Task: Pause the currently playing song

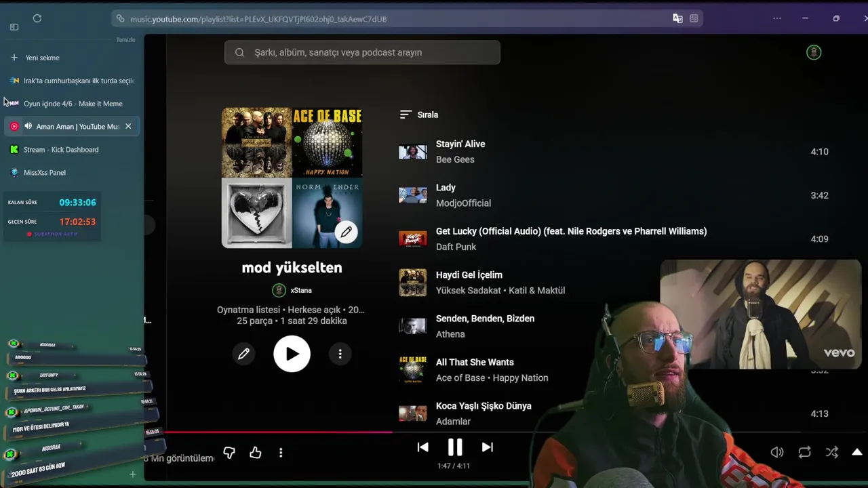Action: click(x=454, y=447)
